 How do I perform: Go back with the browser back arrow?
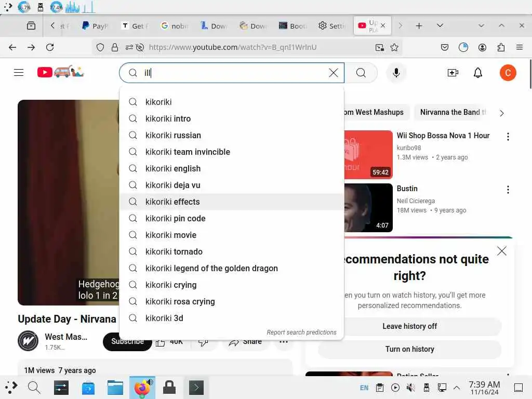coord(12,47)
